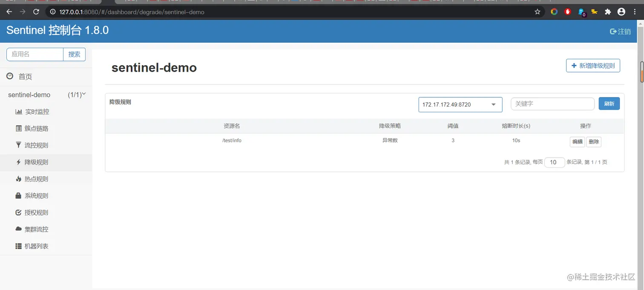
Task: Collapse the sentinel-demo app menu chevron
Action: (x=84, y=94)
